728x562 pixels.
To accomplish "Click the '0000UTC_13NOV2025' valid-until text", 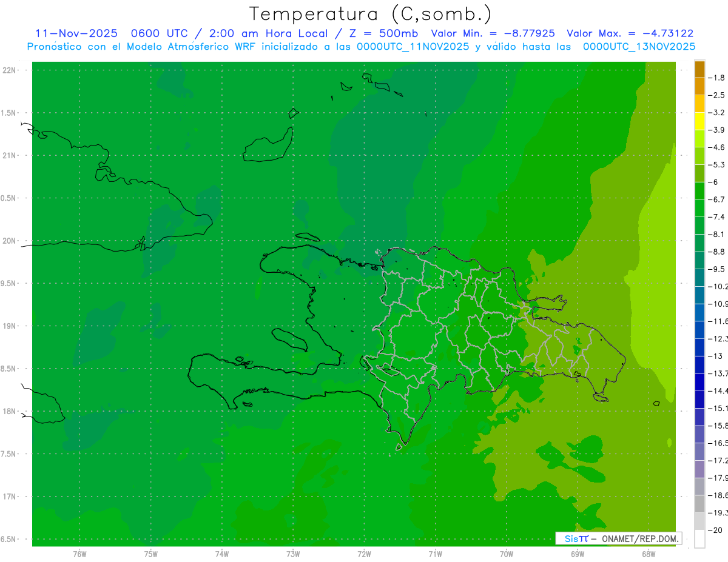I will (639, 47).
